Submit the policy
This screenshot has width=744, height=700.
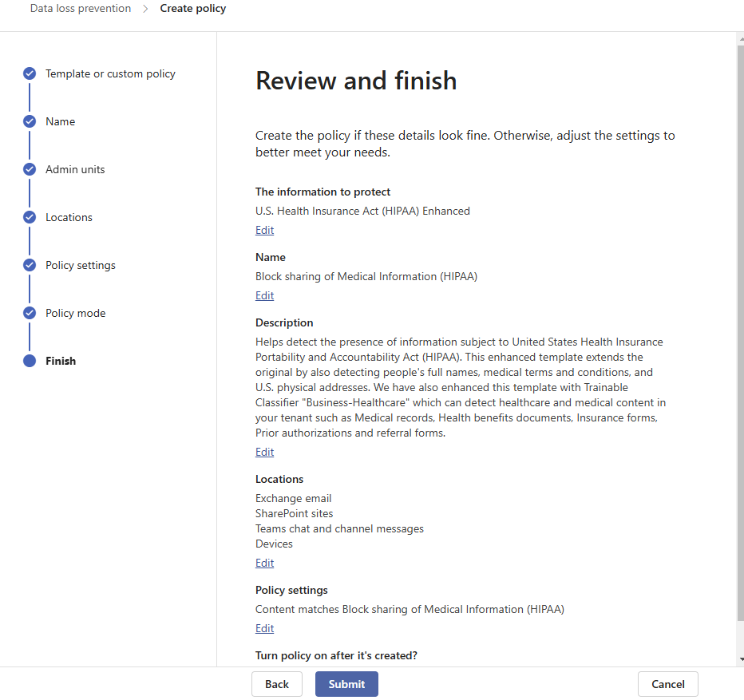pos(346,684)
